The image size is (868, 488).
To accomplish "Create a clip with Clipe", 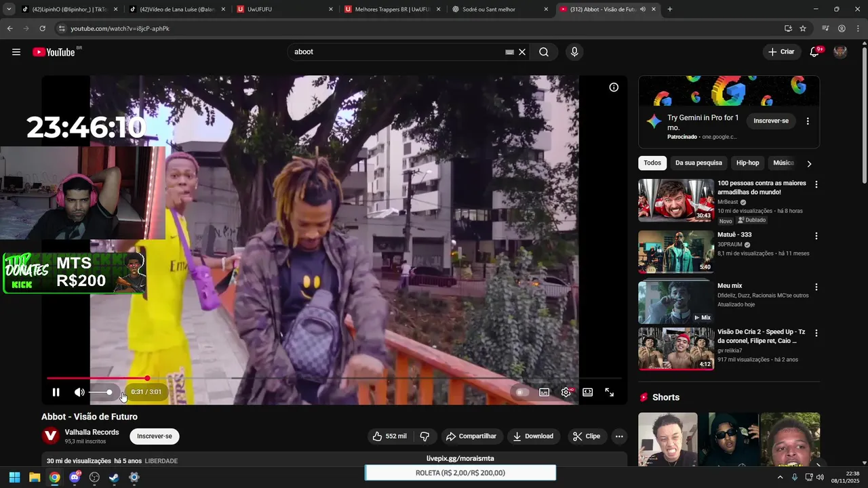I will pos(587,436).
